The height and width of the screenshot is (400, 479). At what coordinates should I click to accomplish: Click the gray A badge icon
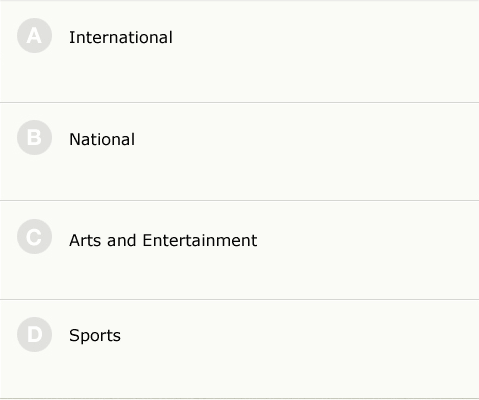click(x=34, y=36)
